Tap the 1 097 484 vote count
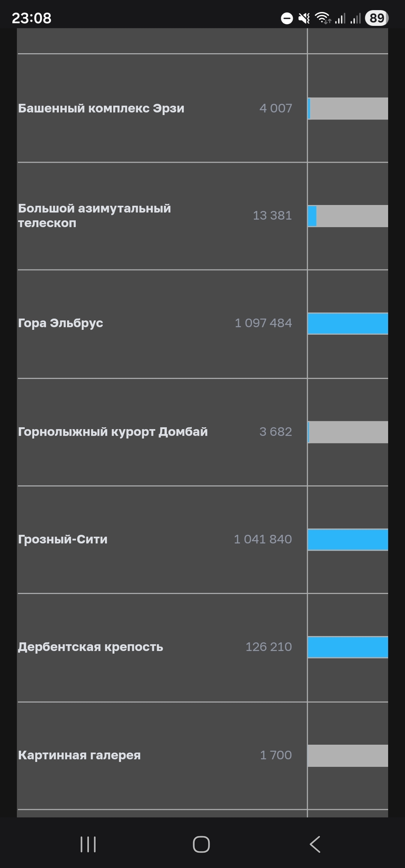This screenshot has width=405, height=868. (263, 323)
